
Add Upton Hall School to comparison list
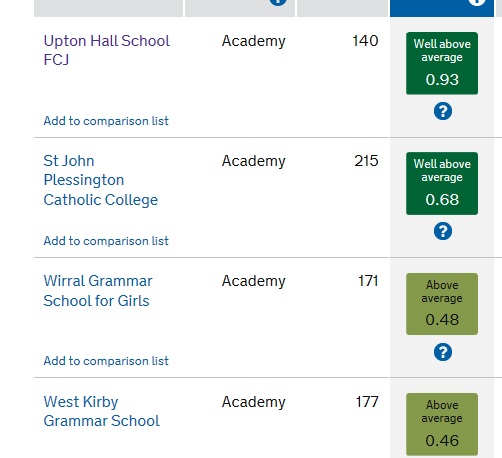tap(106, 121)
